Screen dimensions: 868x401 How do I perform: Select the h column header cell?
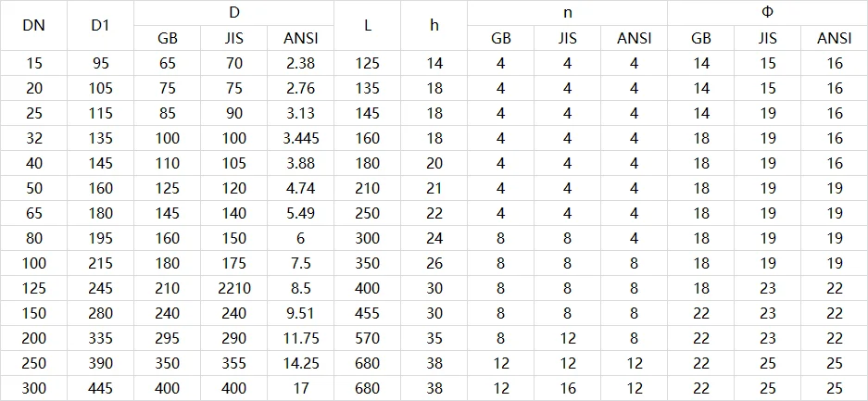(434, 26)
